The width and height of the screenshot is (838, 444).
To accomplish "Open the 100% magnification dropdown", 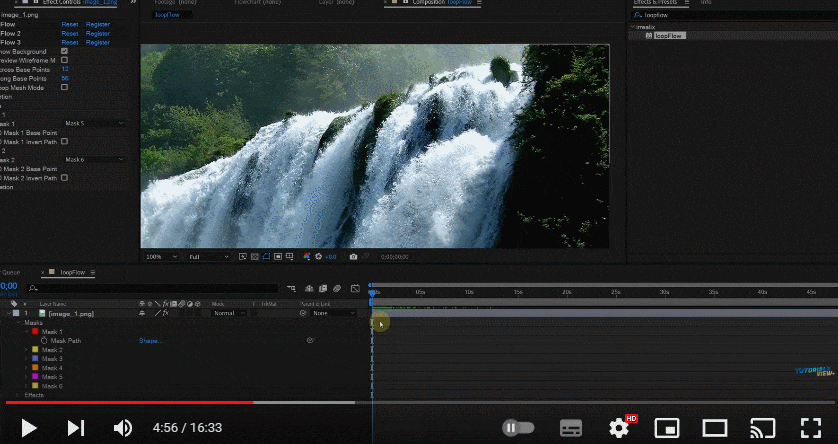I will [161, 257].
